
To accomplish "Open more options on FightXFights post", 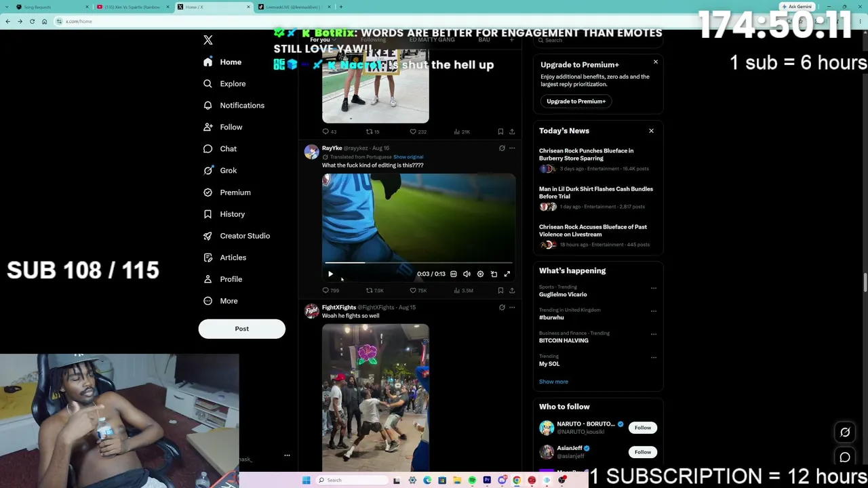I will coord(512,308).
